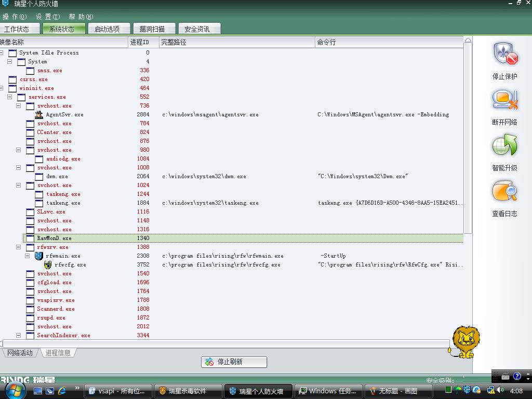Click the window icon beside dwm.exe
The height and width of the screenshot is (399, 532).
click(39, 177)
